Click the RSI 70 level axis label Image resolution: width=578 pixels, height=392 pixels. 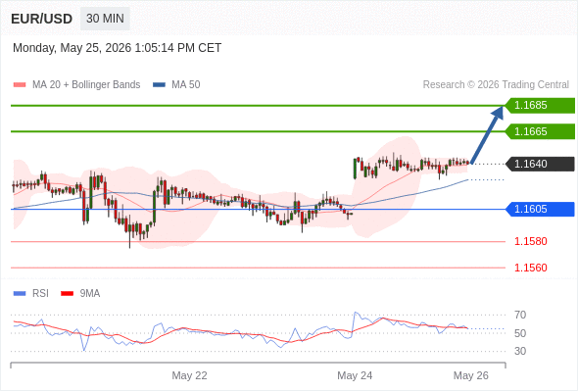(520, 315)
